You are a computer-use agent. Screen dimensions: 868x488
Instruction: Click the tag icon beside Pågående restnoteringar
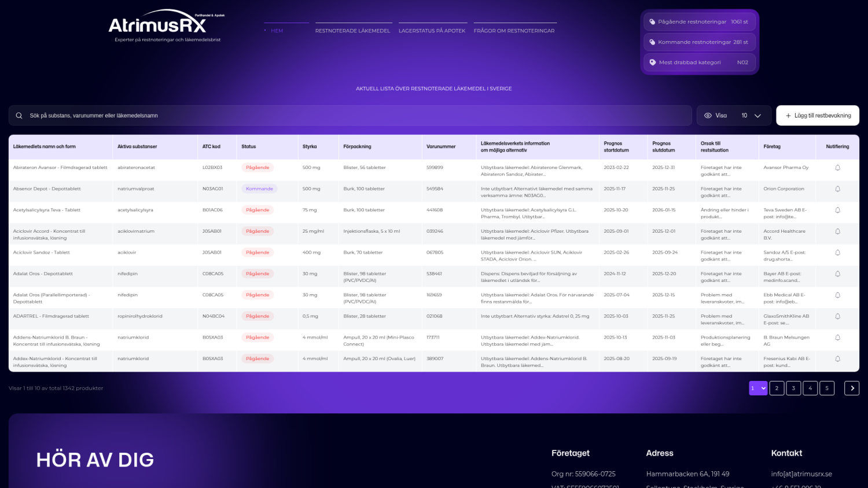[652, 22]
